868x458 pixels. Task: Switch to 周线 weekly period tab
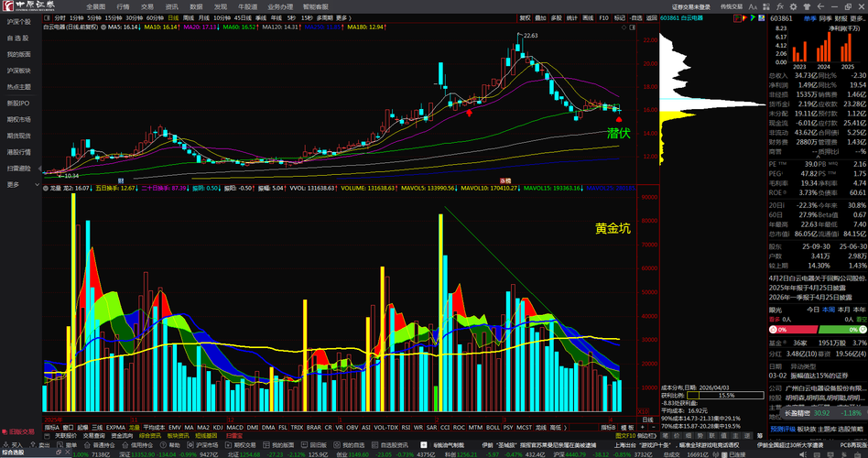(x=189, y=17)
